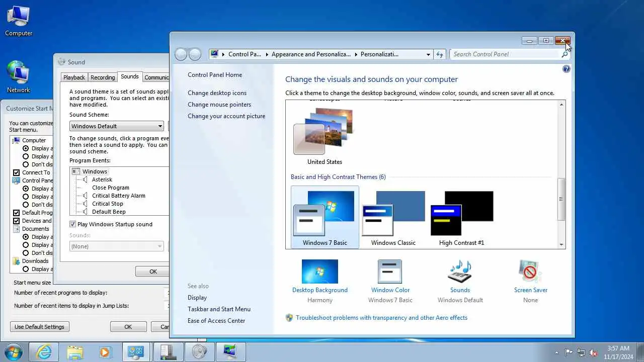
Task: Click the muted volume tray icon
Action: [594, 352]
